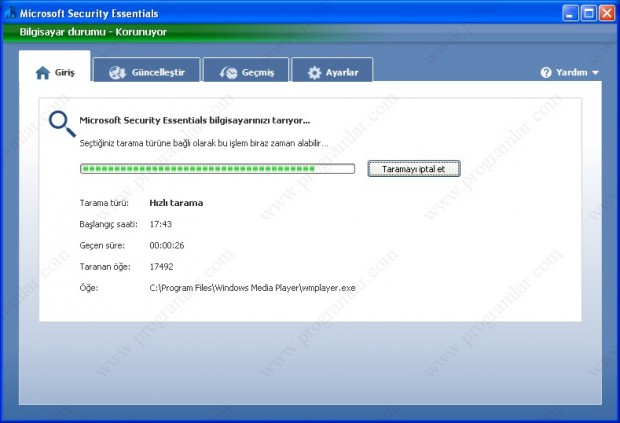Minimize the Security Essentials window
Image resolution: width=620 pixels, height=423 pixels.
coord(570,13)
